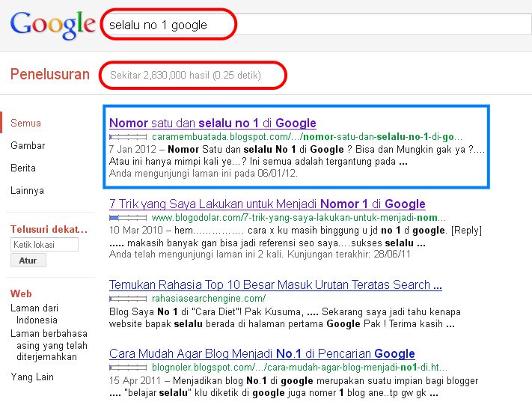Screen dimensions: 532x402
Task: Open the 'Yang Lain' sidebar option
Action: (x=32, y=377)
